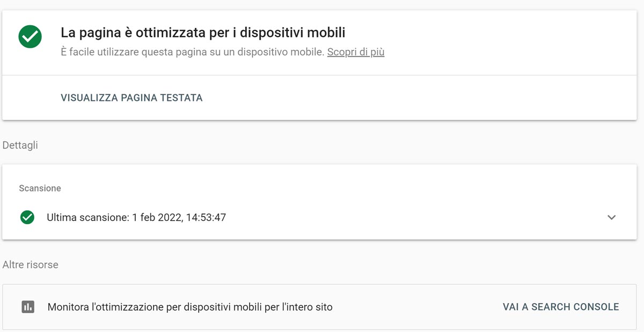
Task: Click the È facile utilizzare questa pagina subtitle
Action: (x=193, y=52)
